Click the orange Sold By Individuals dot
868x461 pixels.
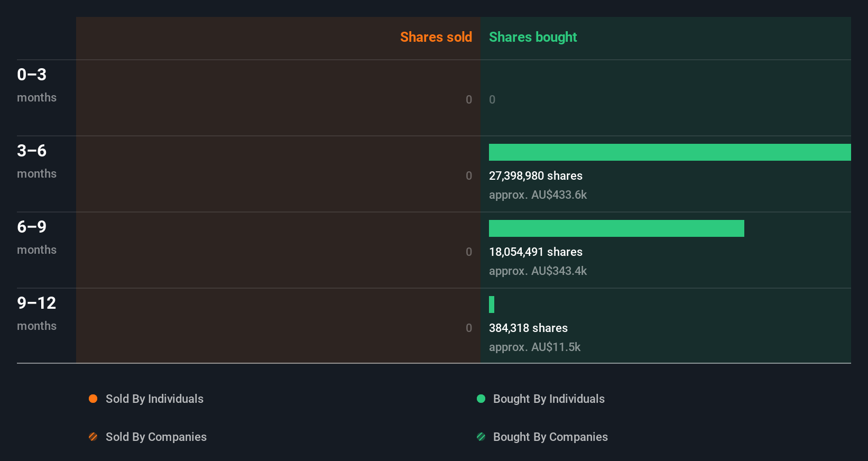(93, 399)
